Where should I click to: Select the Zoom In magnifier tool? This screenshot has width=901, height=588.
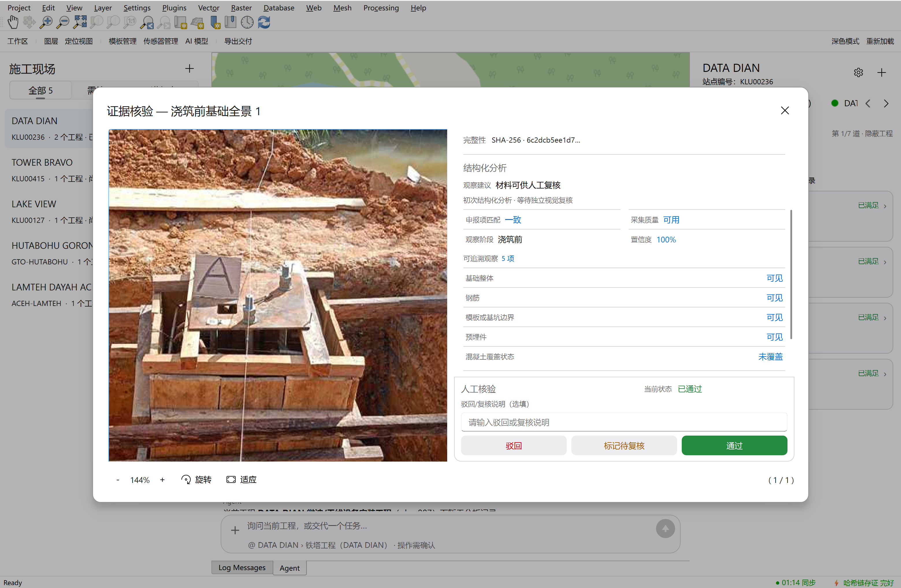[46, 22]
